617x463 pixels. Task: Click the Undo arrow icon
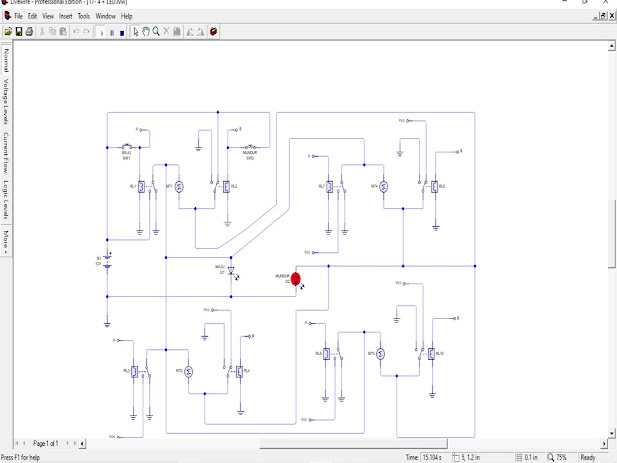coord(76,31)
